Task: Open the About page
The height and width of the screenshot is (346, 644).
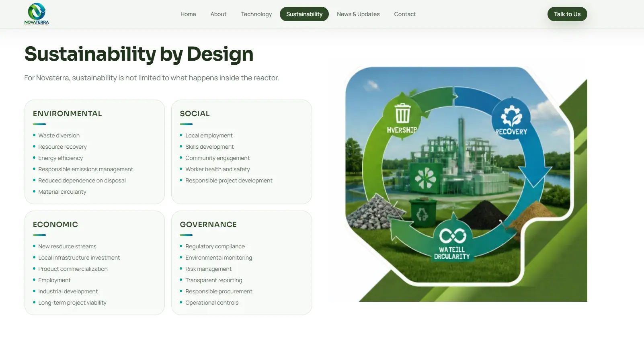Action: point(218,14)
